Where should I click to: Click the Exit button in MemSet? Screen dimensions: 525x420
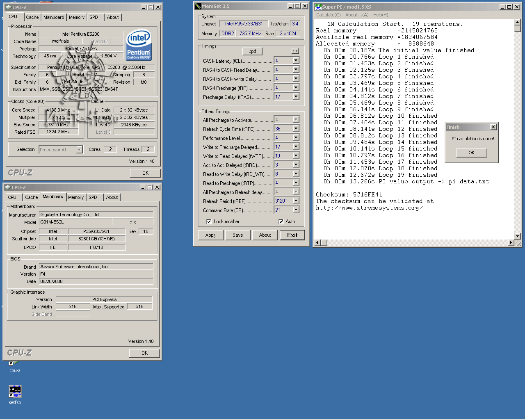tap(292, 235)
